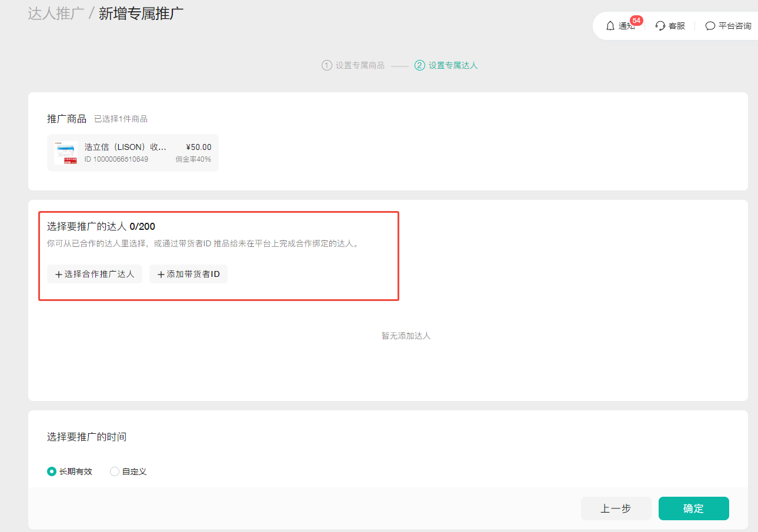Click the 平台咨询 chat bubble icon
This screenshot has height=532, width=758.
click(710, 26)
